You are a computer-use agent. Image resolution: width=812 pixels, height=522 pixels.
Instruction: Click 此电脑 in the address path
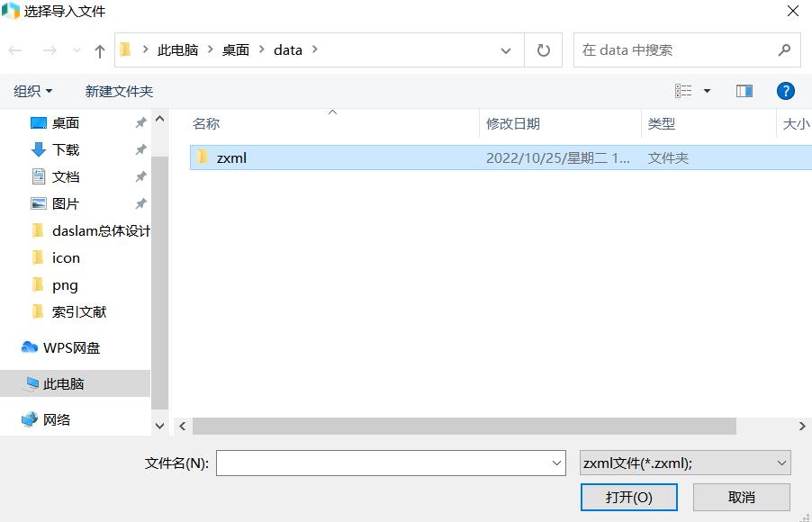click(x=177, y=50)
